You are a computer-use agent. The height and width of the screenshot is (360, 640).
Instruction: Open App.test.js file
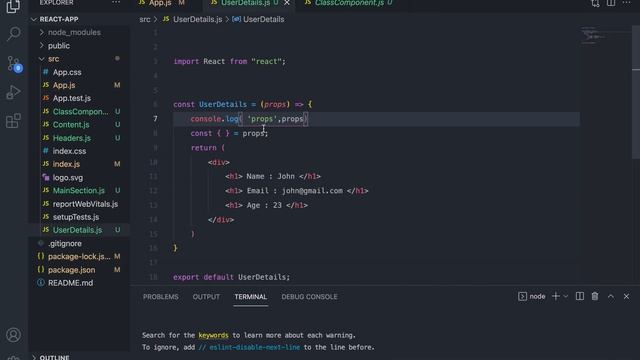(72, 98)
